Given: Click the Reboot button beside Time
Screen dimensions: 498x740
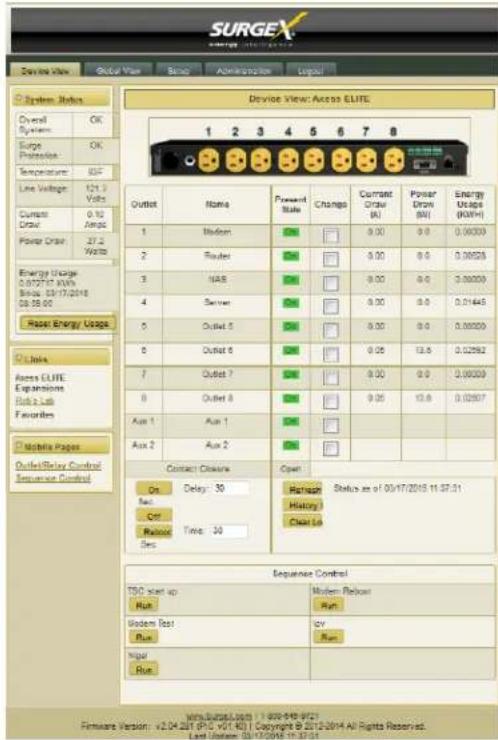Looking at the screenshot, I should (x=154, y=531).
